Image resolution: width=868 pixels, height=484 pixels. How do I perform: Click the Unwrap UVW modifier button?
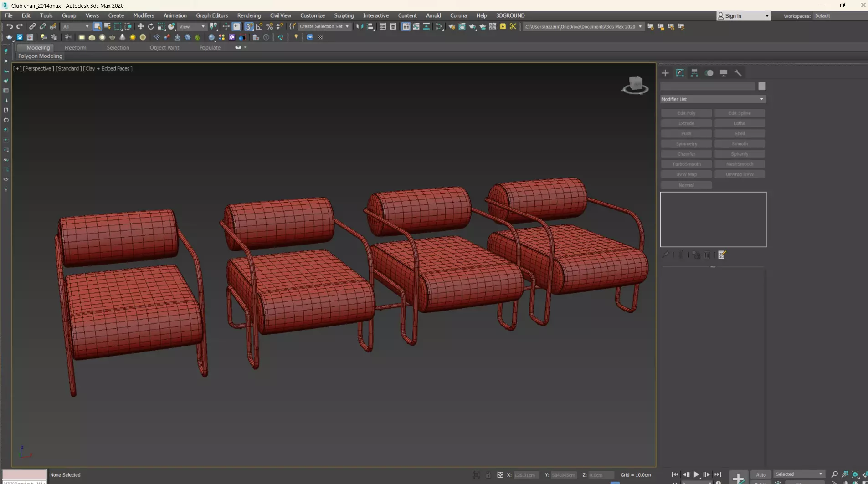(740, 174)
